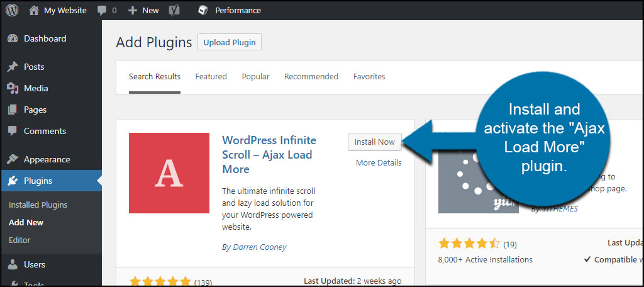Click the Upload Plugin button
Screen dimensions: 644x287
pos(230,42)
